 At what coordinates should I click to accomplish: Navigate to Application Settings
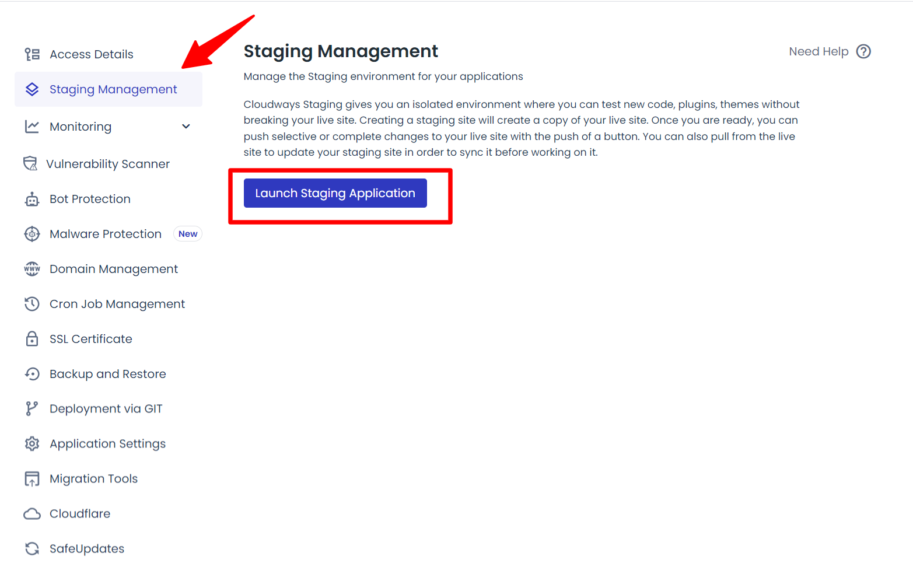coord(107,444)
